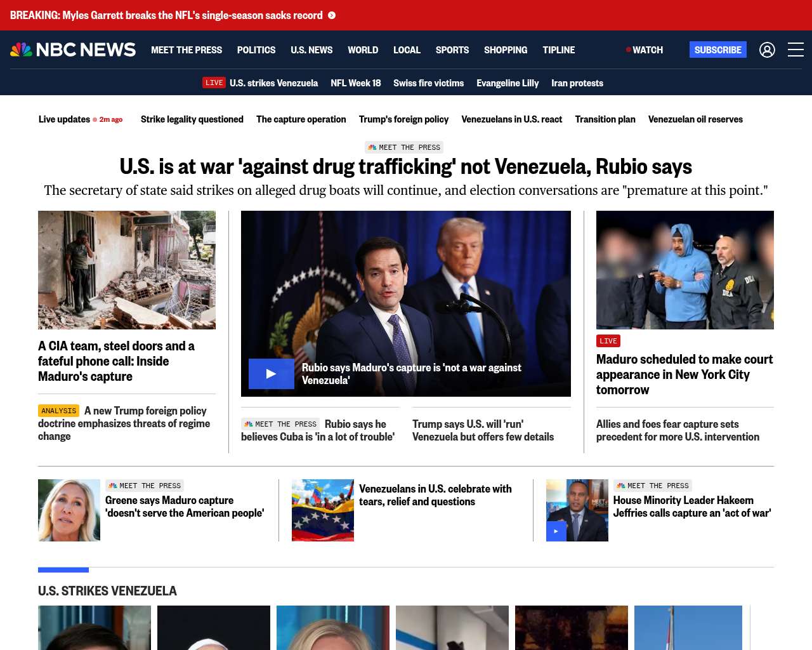Open the hamburger menu icon

796,50
